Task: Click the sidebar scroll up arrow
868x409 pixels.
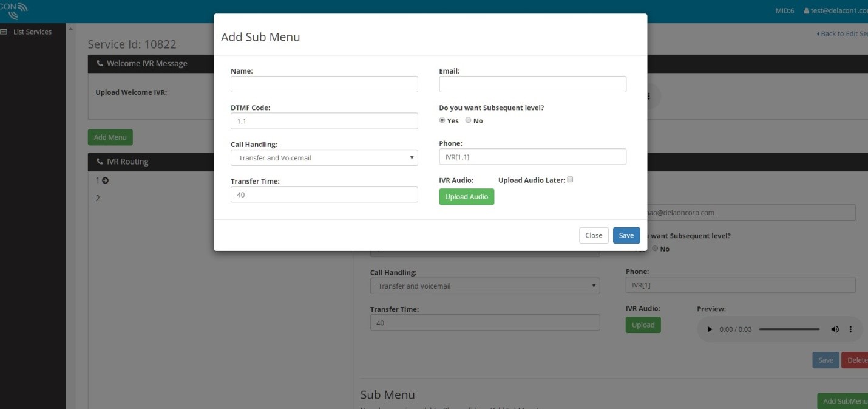Action: (70, 29)
